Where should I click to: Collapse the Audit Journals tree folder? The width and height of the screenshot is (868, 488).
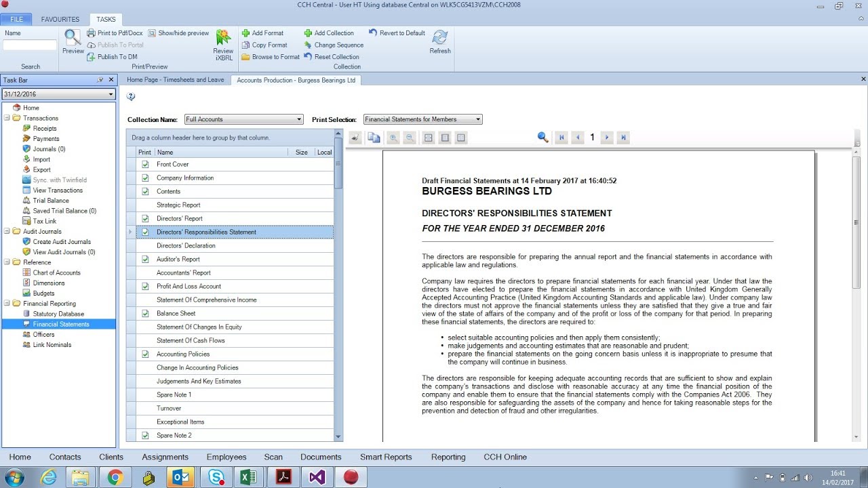point(7,231)
